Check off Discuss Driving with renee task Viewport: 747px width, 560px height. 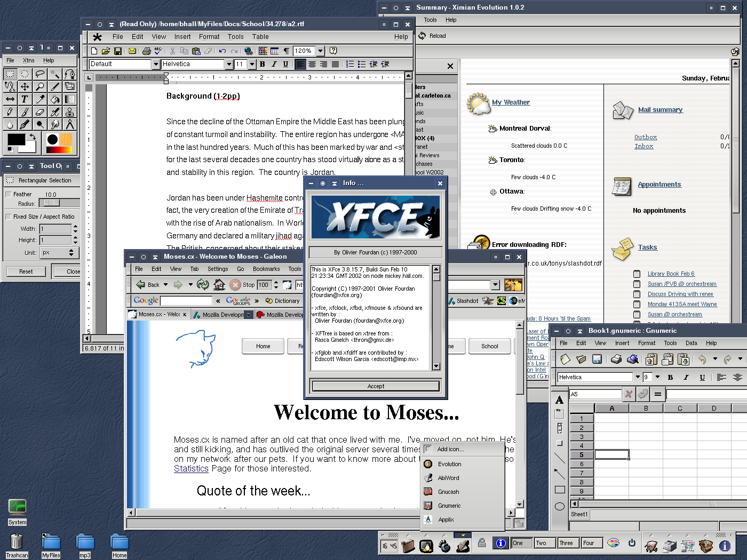pyautogui.click(x=637, y=294)
